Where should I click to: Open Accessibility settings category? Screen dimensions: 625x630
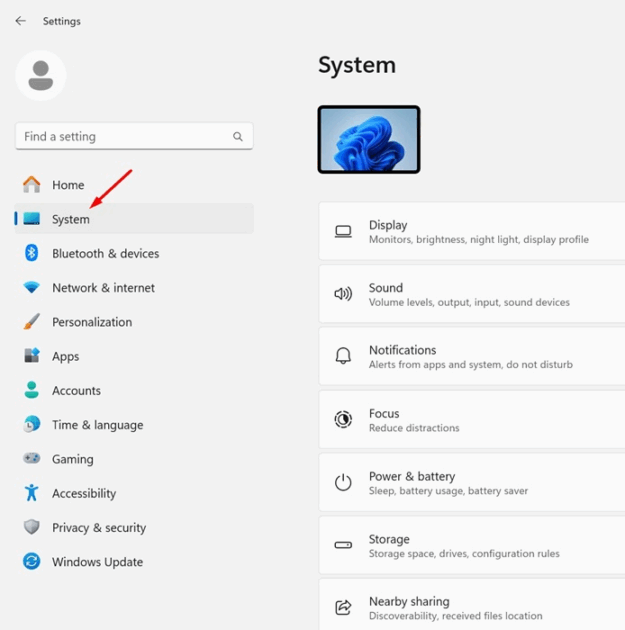pos(134,493)
